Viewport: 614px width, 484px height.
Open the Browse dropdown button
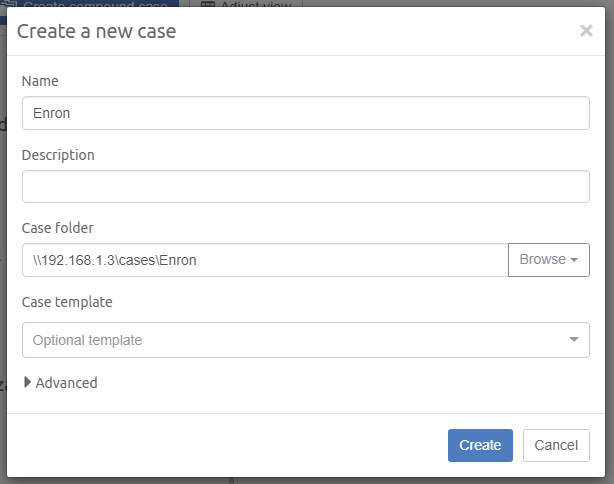click(x=548, y=260)
